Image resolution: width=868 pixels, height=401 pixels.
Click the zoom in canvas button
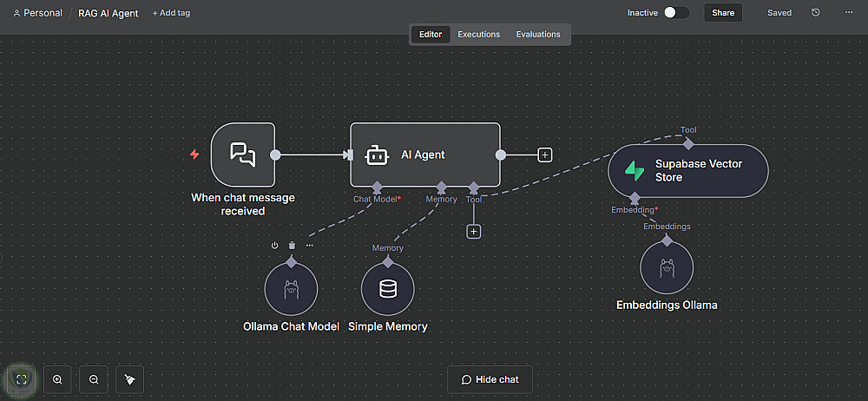click(57, 379)
